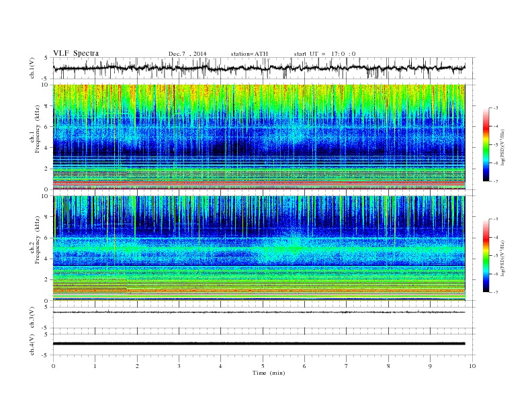Click the ch.1 color scale bar
This screenshot has width=532, height=411.
[x=486, y=144]
